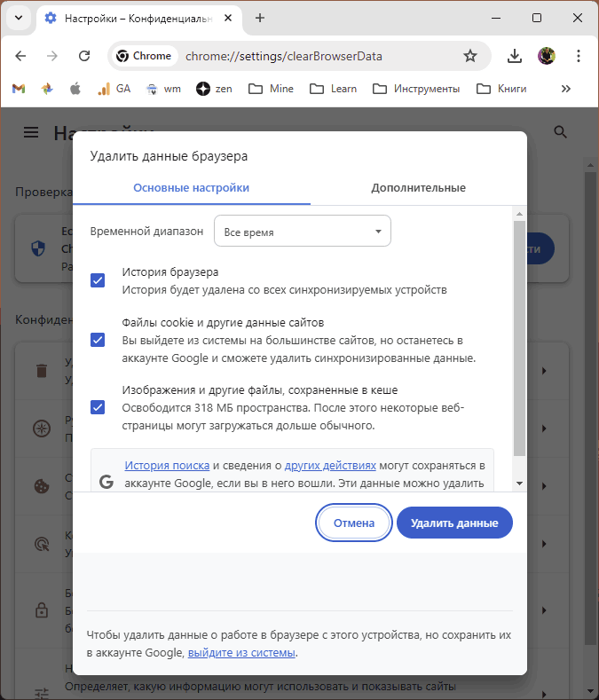Close the Настройки tab
Image resolution: width=599 pixels, height=700 pixels.
(x=228, y=18)
